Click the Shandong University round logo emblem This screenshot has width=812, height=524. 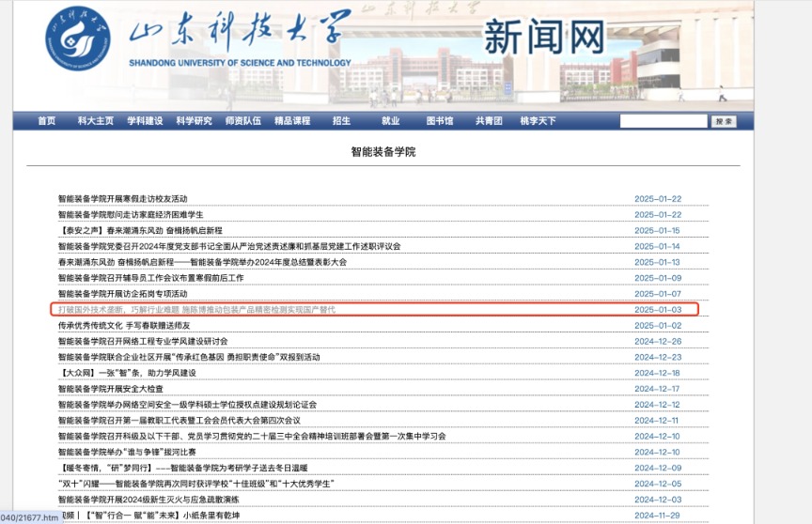tap(77, 38)
